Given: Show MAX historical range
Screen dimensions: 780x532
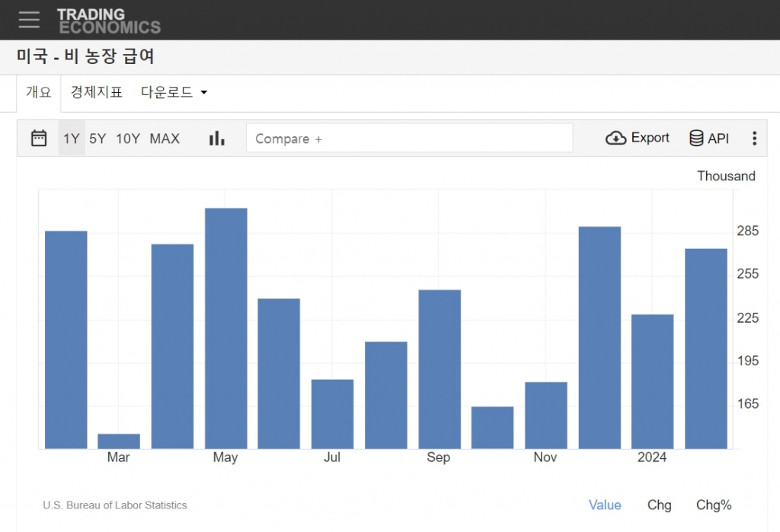Looking at the screenshot, I should pyautogui.click(x=165, y=139).
